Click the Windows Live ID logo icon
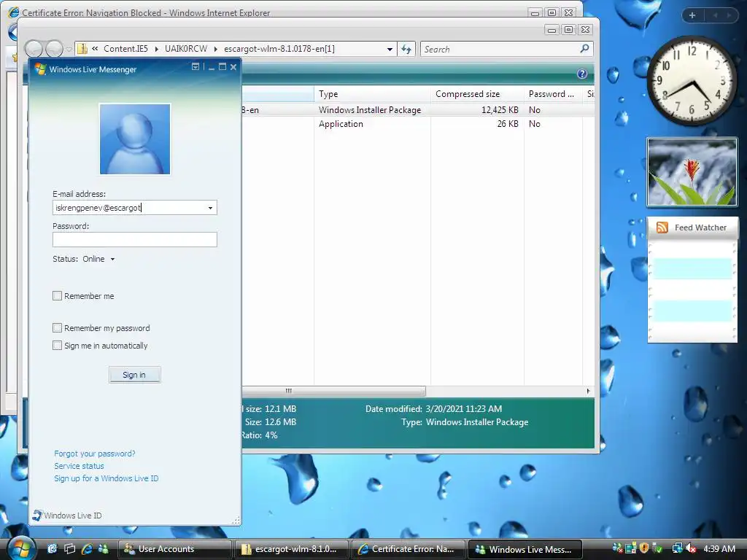 coord(37,516)
